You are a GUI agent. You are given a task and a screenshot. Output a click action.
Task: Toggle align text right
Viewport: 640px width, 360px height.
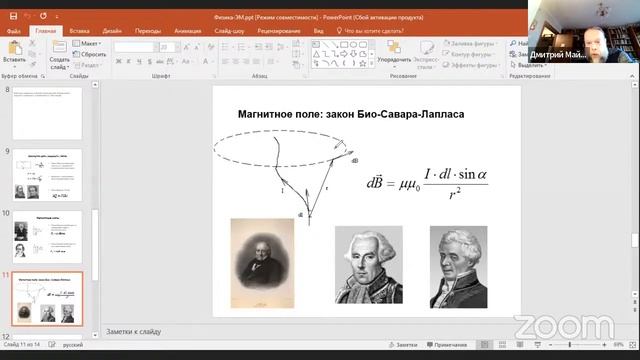(246, 62)
